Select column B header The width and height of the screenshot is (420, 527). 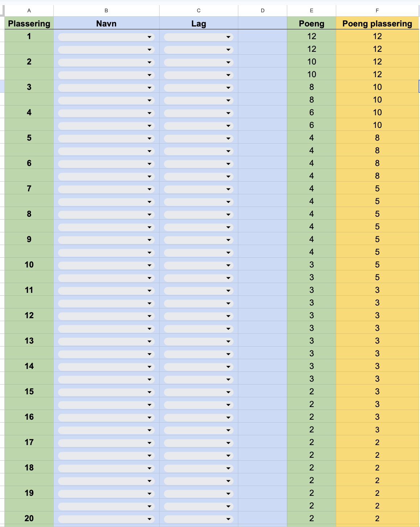106,11
